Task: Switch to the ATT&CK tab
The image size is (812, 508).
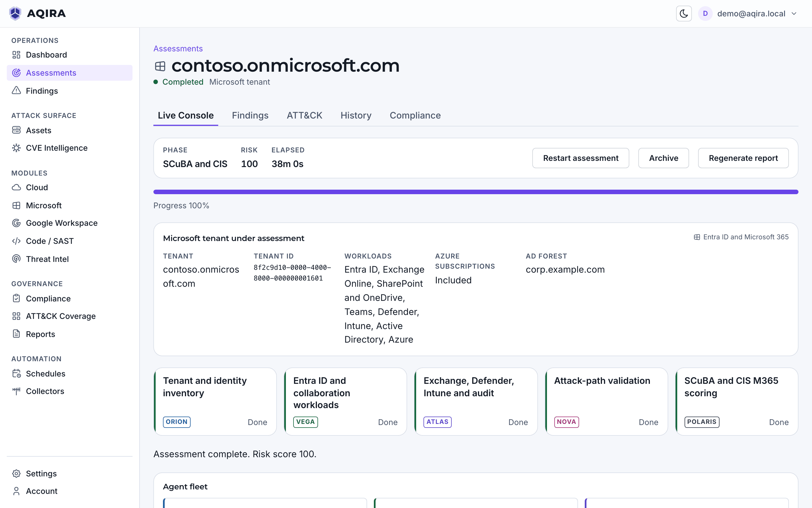Action: click(304, 115)
